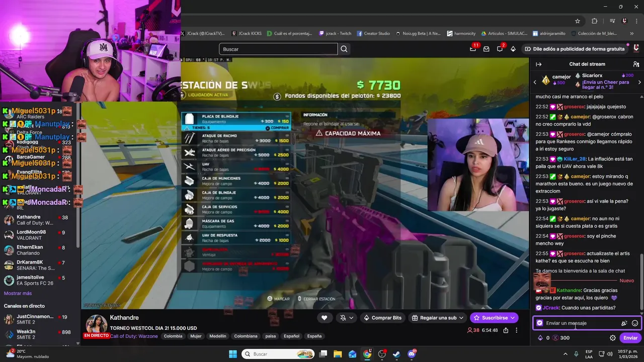Open Chrome media control icon
This screenshot has width=644, height=362.
pyautogui.click(x=612, y=21)
